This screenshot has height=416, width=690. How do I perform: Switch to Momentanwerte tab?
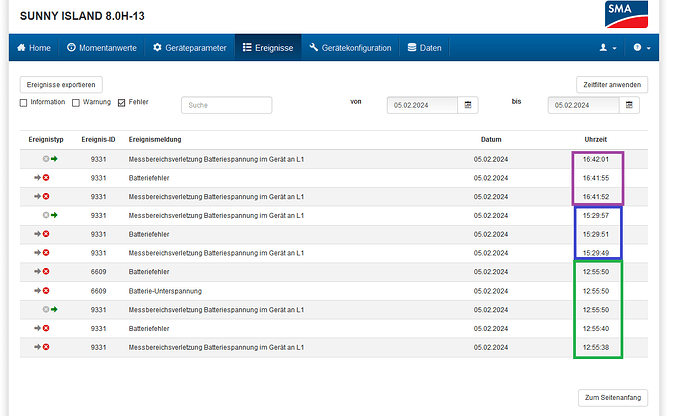tap(102, 48)
